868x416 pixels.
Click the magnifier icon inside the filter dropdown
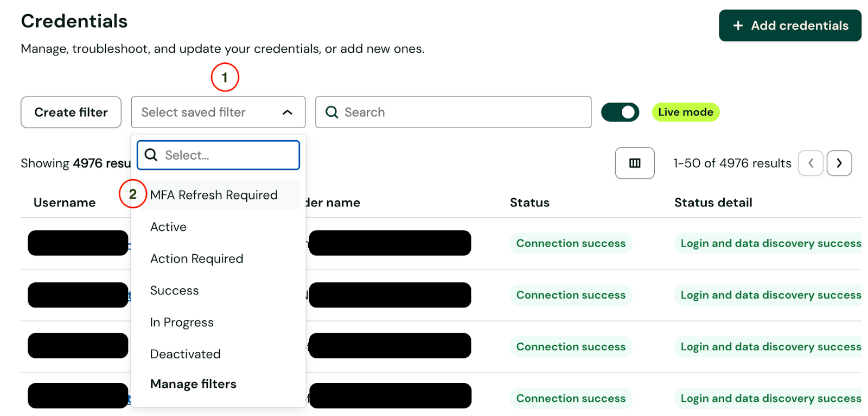[x=150, y=155]
